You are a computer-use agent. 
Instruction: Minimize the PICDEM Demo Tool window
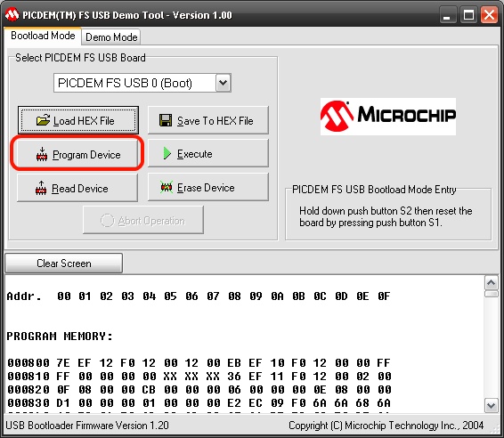pos(448,15)
